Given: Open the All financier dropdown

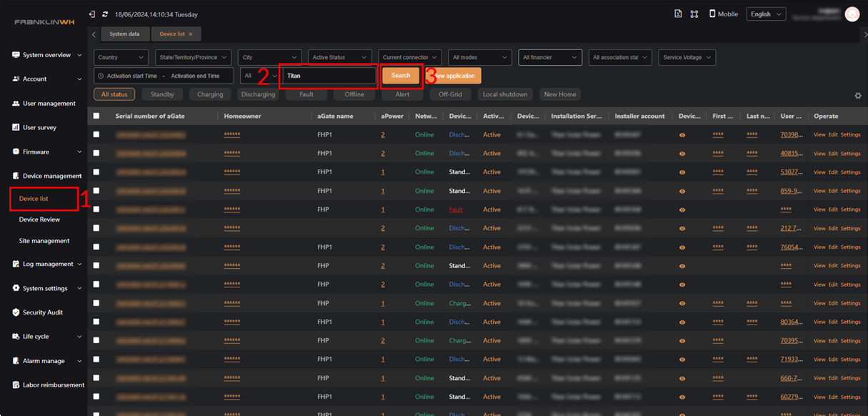Looking at the screenshot, I should click(550, 57).
